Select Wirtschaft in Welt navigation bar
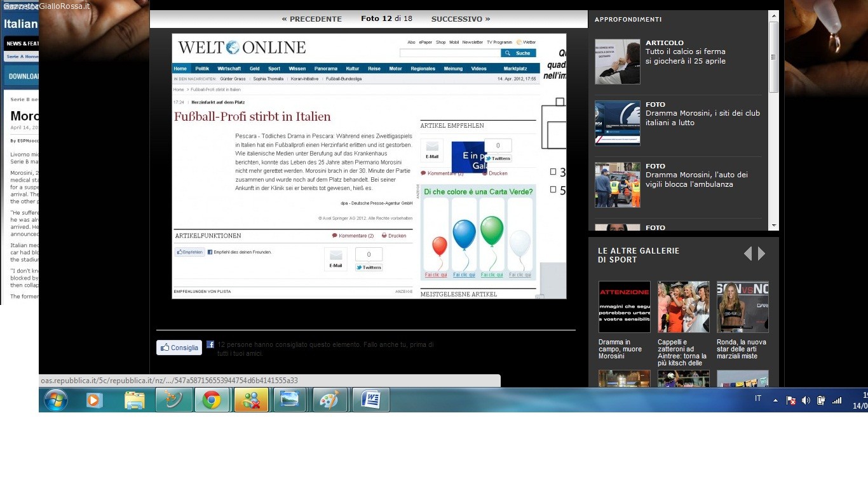868x488 pixels. coord(229,69)
